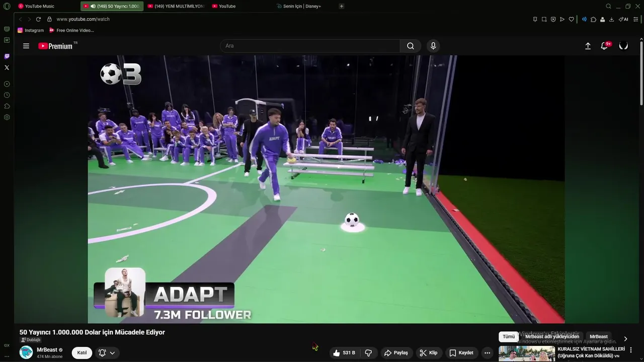Toggle the blue sound waves icon

584,19
